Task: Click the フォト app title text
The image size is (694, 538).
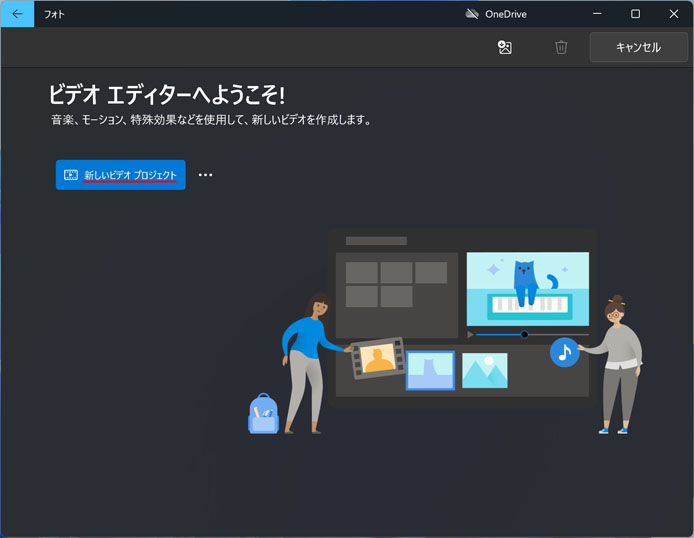Action: [54, 14]
